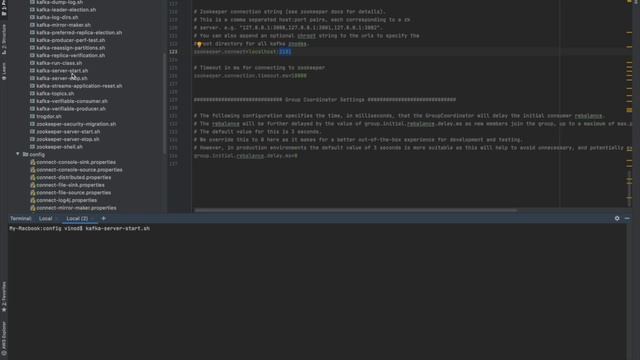Screen dimensions: 640x360
Task: Select kafka-run-class.sh file
Action: 59,63
